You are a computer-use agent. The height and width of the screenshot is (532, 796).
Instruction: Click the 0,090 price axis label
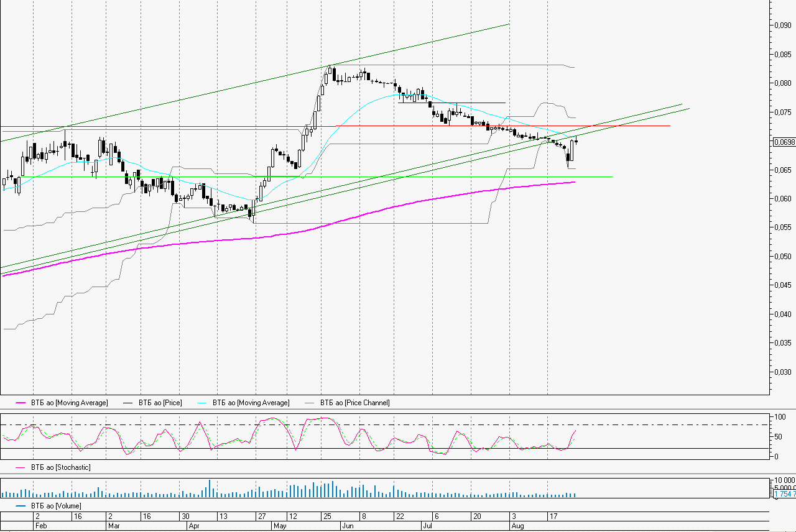click(783, 25)
